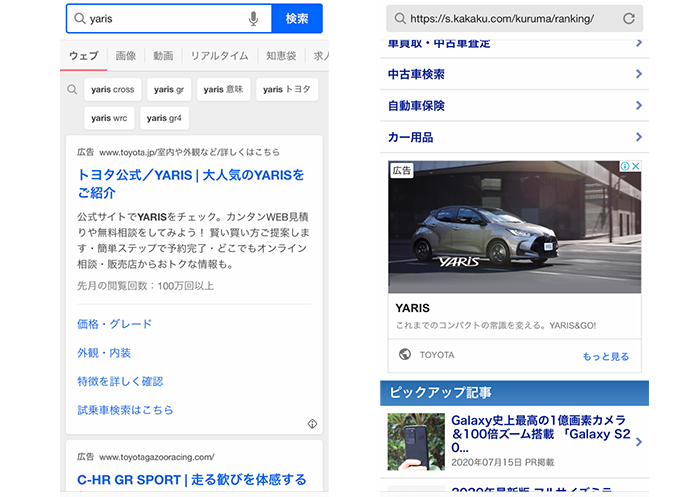
Task: Switch to the 動画 tab
Action: (x=163, y=56)
